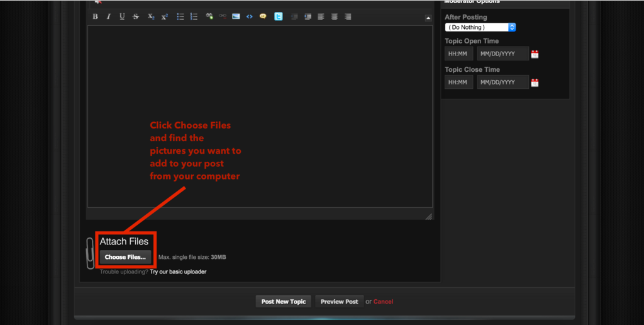Click the Preview Post button
Image resolution: width=644 pixels, height=325 pixels.
pyautogui.click(x=339, y=302)
